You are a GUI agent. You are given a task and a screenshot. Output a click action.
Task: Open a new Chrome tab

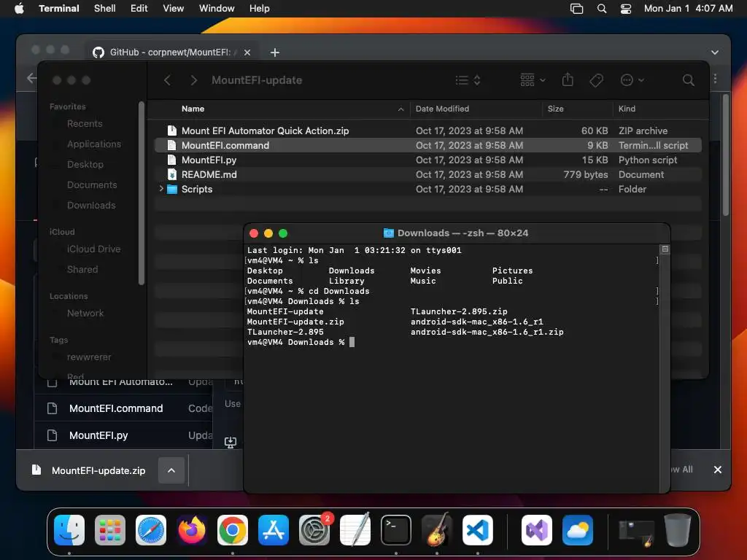(x=275, y=52)
